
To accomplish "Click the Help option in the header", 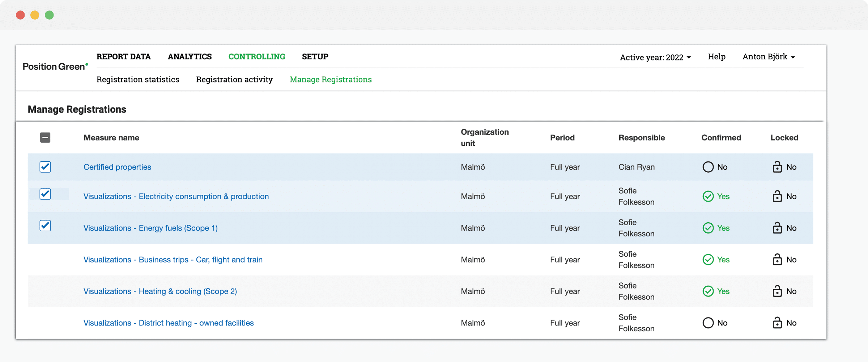I will click(716, 57).
